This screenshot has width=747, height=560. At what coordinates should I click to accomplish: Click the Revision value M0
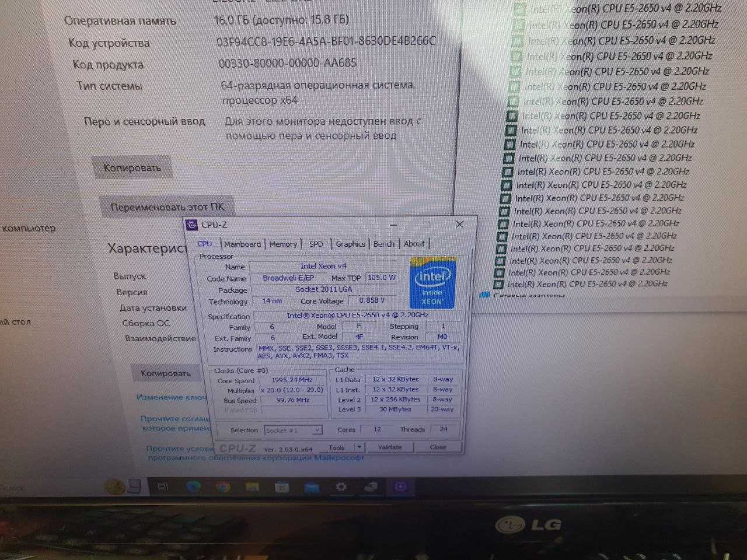tap(442, 337)
